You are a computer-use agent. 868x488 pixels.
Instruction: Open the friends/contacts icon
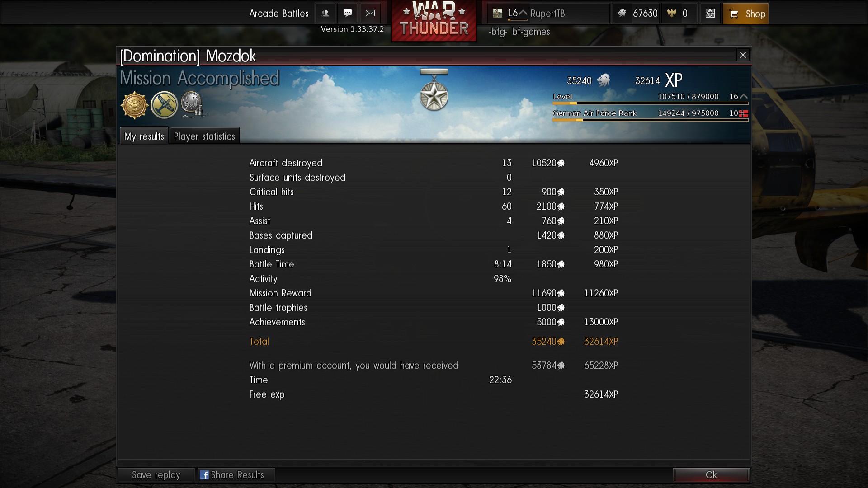coord(325,14)
